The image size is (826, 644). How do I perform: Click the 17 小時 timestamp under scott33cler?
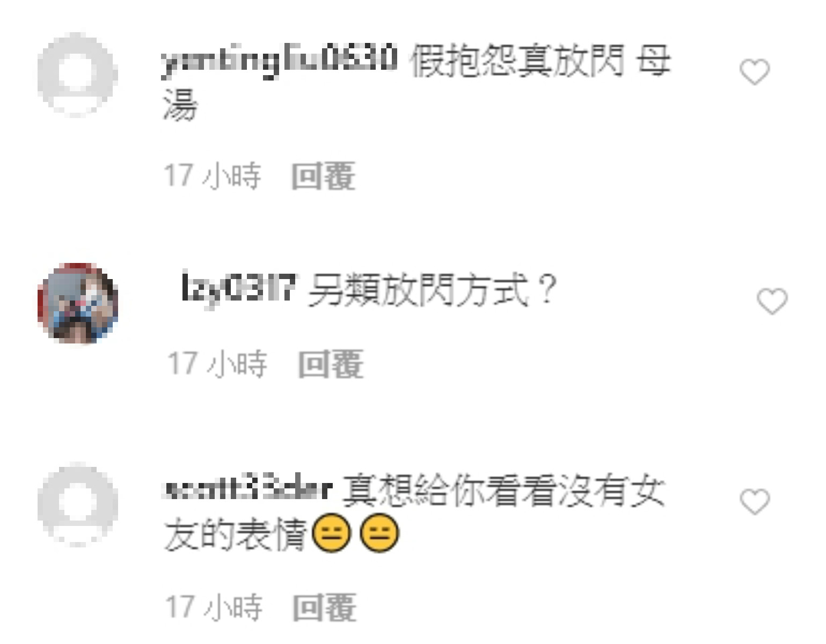(x=214, y=607)
